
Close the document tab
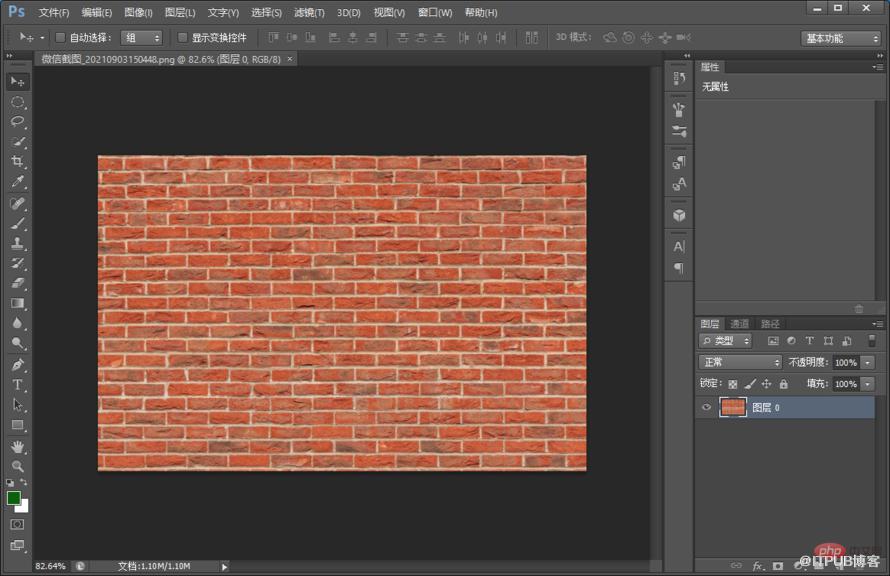coord(289,58)
